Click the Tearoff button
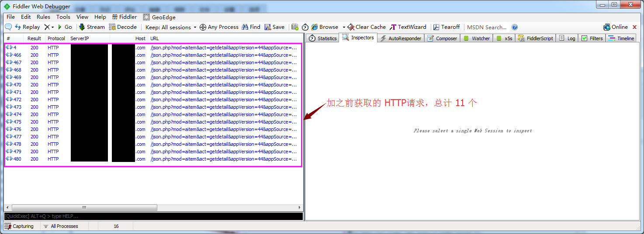644x234 pixels. coord(447,27)
